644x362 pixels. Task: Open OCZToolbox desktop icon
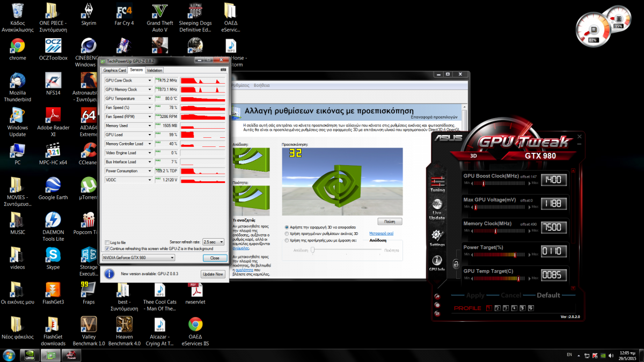[53, 49]
